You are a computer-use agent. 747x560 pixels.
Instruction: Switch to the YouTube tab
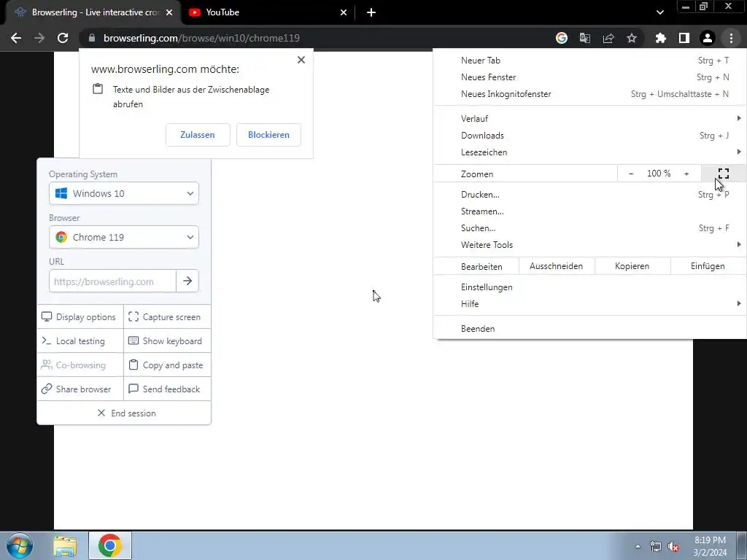268,12
